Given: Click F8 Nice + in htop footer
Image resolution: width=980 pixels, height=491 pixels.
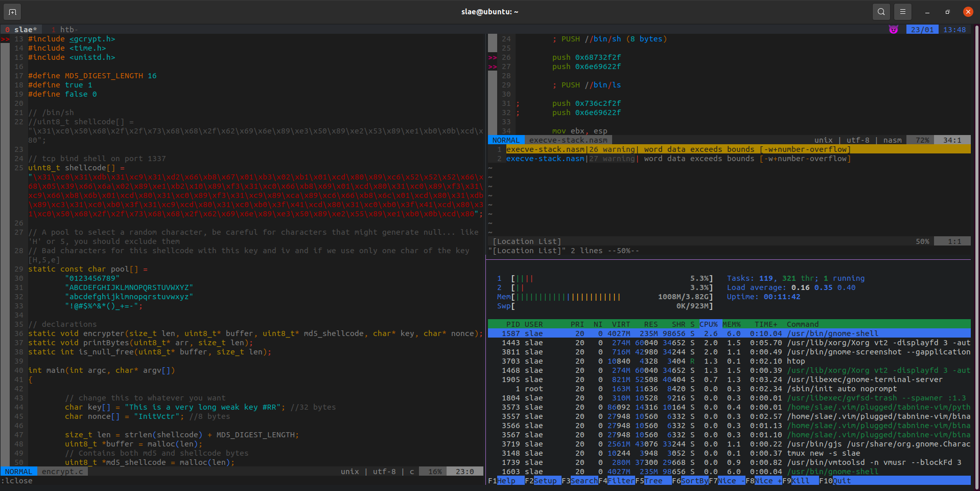Looking at the screenshot, I should click(x=763, y=481).
